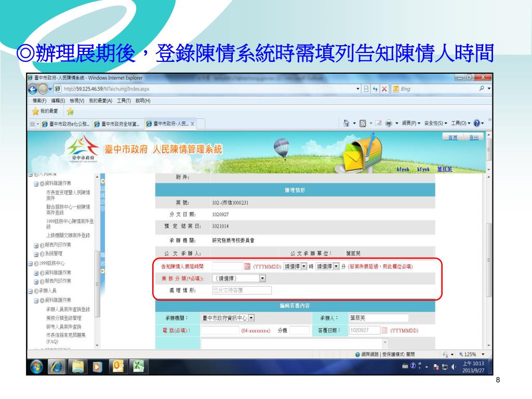Open the quick tabs grid icon
Image resolution: width=532 pixels, height=399 pixels.
pyautogui.click(x=32, y=124)
